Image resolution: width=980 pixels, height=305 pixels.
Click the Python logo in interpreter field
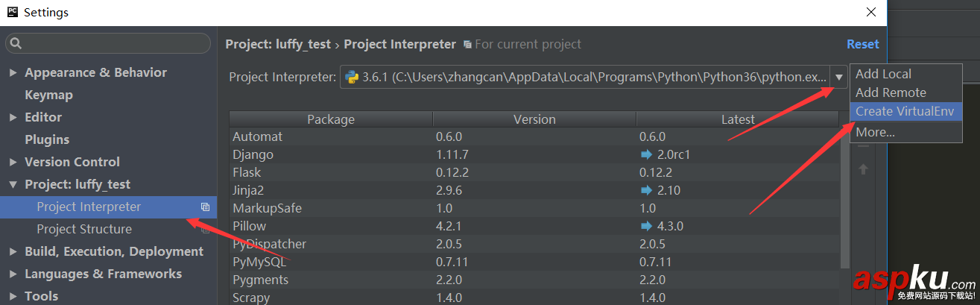[352, 77]
